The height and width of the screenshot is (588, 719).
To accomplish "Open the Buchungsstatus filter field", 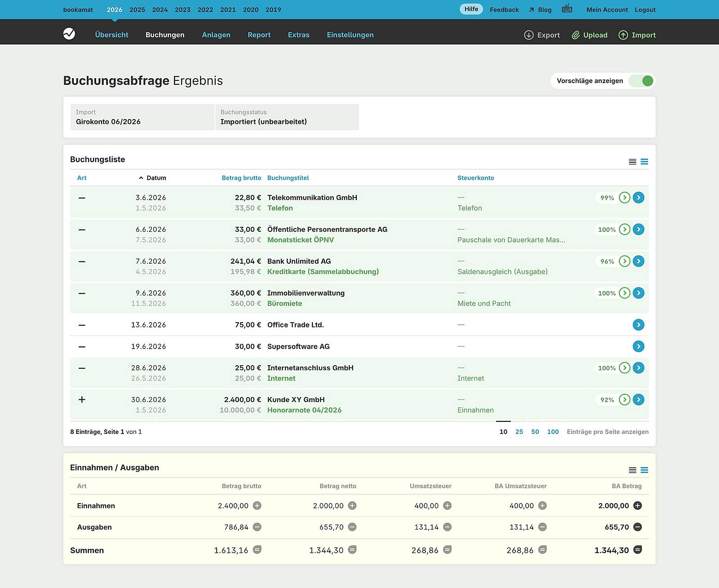I will click(287, 117).
